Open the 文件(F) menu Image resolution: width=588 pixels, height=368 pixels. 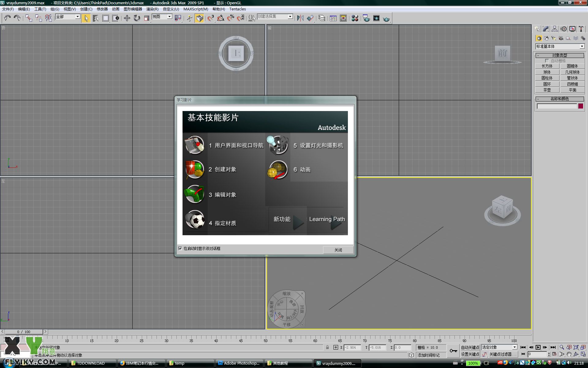pos(8,9)
